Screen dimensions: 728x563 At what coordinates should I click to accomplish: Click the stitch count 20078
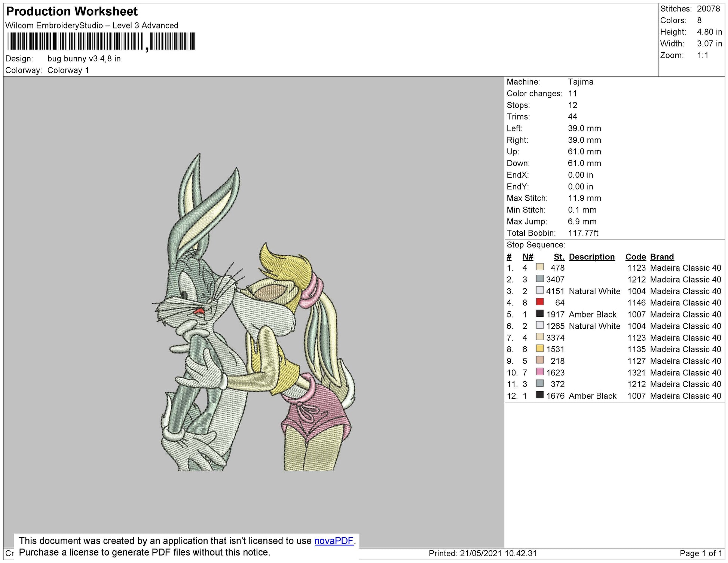pos(709,9)
